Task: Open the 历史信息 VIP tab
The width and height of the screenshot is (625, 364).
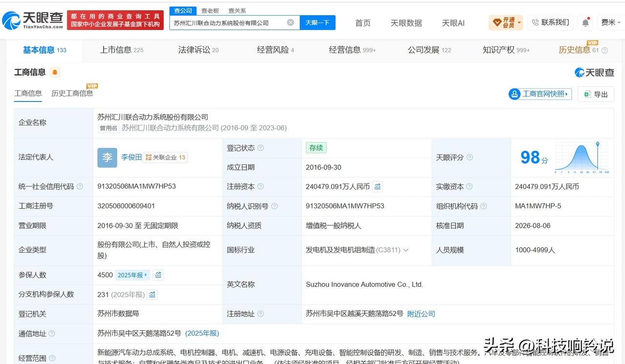Action: tap(579, 50)
